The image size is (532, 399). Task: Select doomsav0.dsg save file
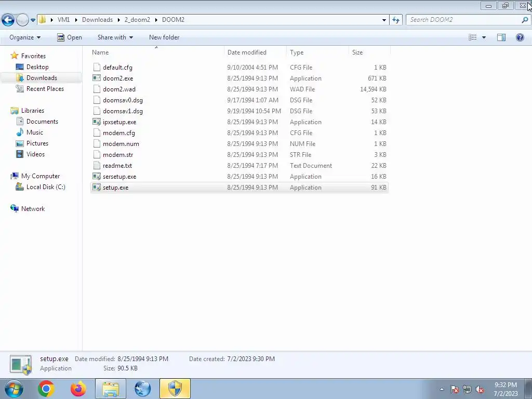123,100
